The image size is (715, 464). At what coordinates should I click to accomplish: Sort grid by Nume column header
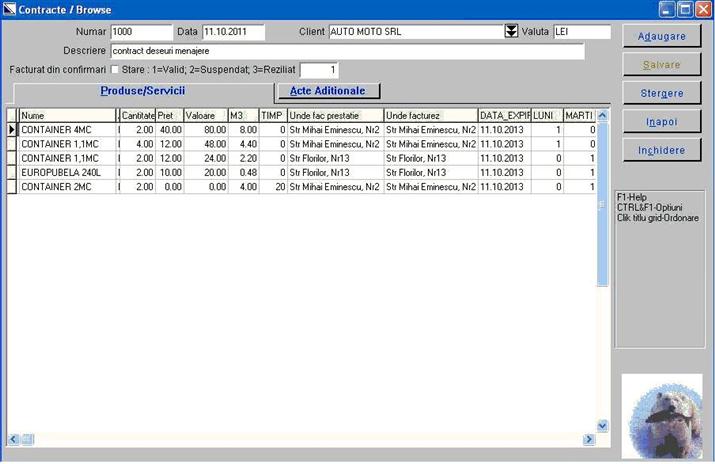[68, 116]
